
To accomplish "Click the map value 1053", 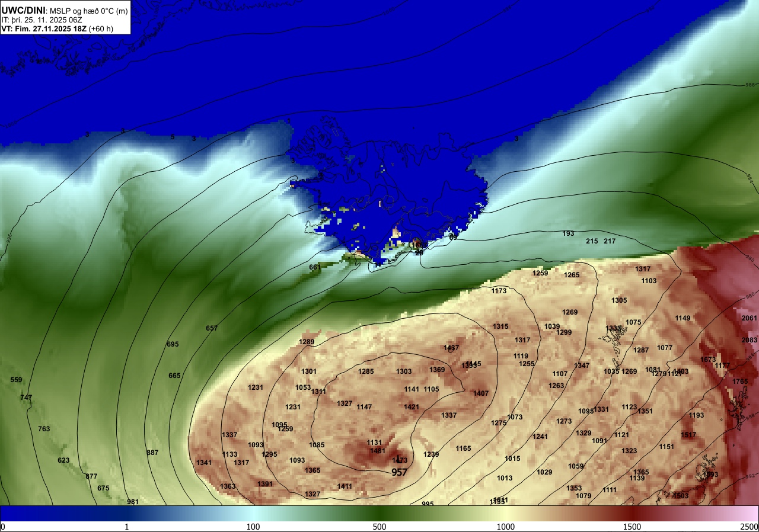I will pyautogui.click(x=303, y=387).
